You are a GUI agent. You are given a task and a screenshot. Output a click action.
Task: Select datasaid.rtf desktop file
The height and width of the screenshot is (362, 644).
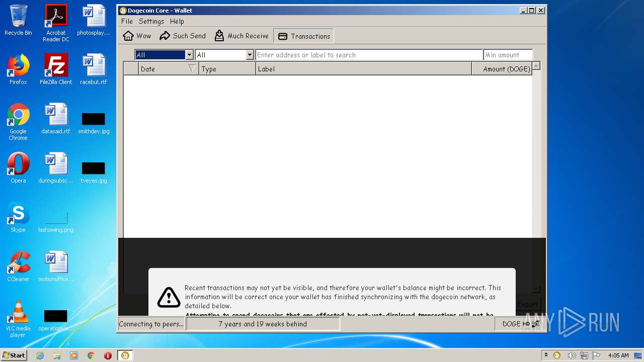[56, 119]
